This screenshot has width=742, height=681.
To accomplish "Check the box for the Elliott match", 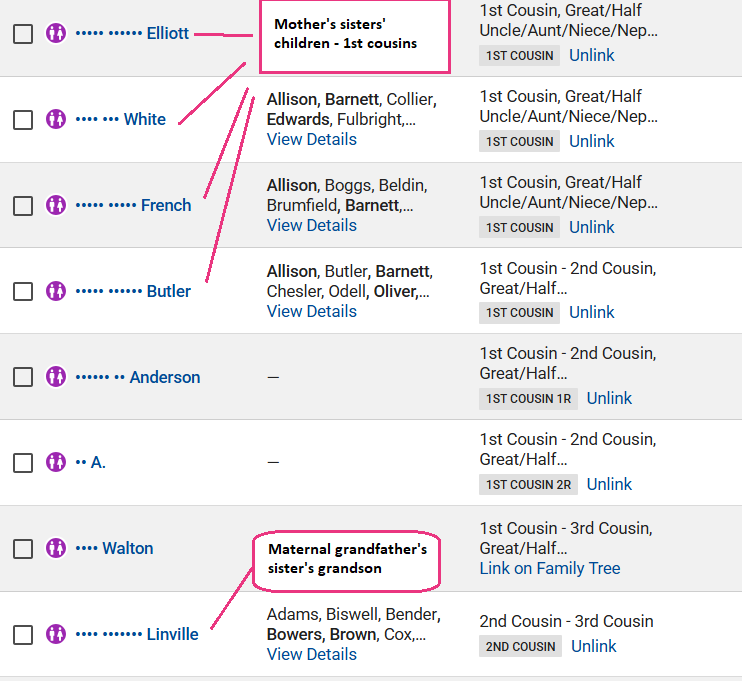I will pyautogui.click(x=22, y=34).
